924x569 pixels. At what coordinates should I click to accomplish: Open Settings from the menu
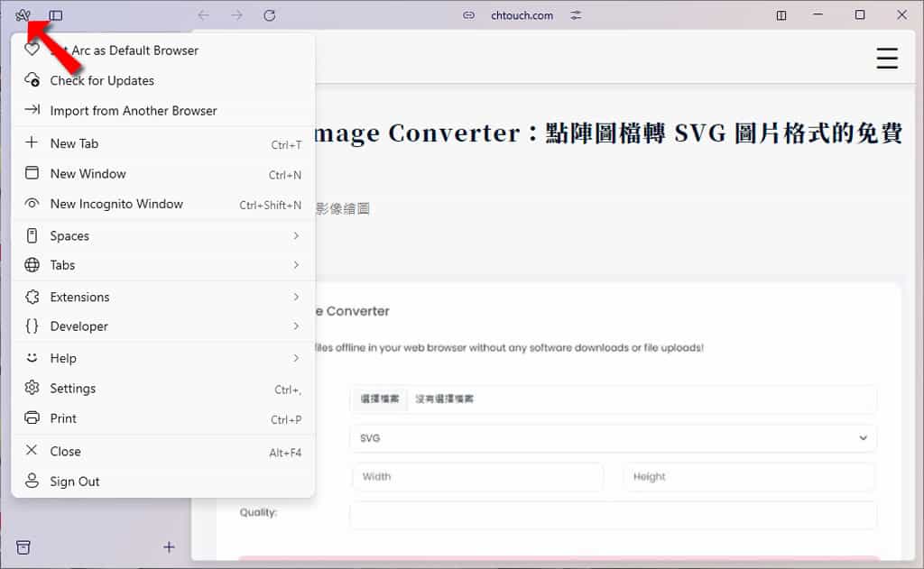point(163,388)
